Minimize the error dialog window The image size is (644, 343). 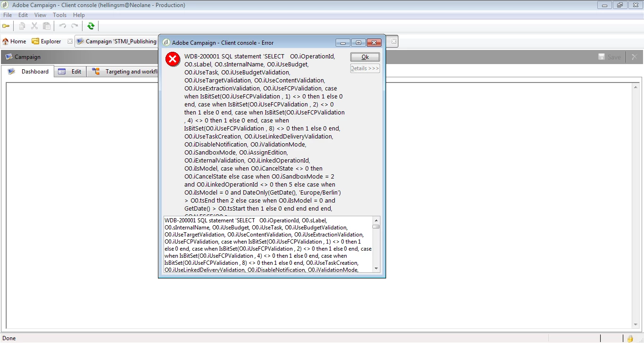(x=343, y=43)
